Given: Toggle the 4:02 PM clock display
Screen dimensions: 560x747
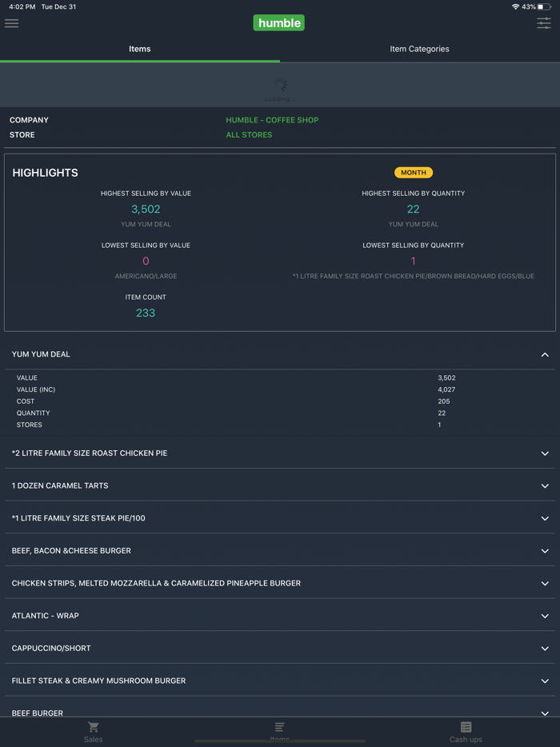Looking at the screenshot, I should point(16,6).
